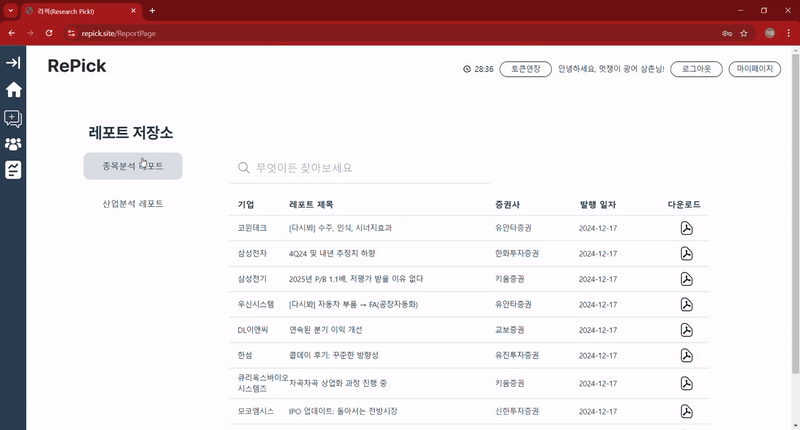Click report title '[다시봐] 수주, 인식, 시너지효과'
Screen dimensions: 800x430
point(340,228)
